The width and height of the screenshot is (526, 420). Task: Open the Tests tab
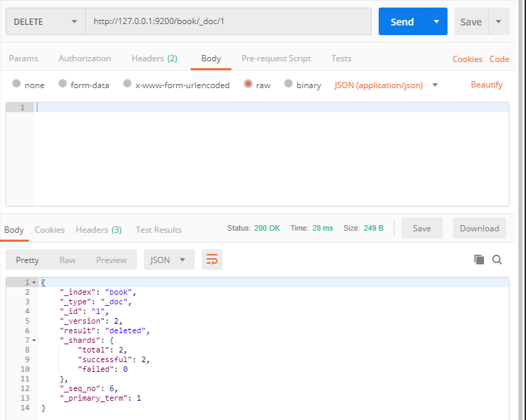tap(341, 59)
